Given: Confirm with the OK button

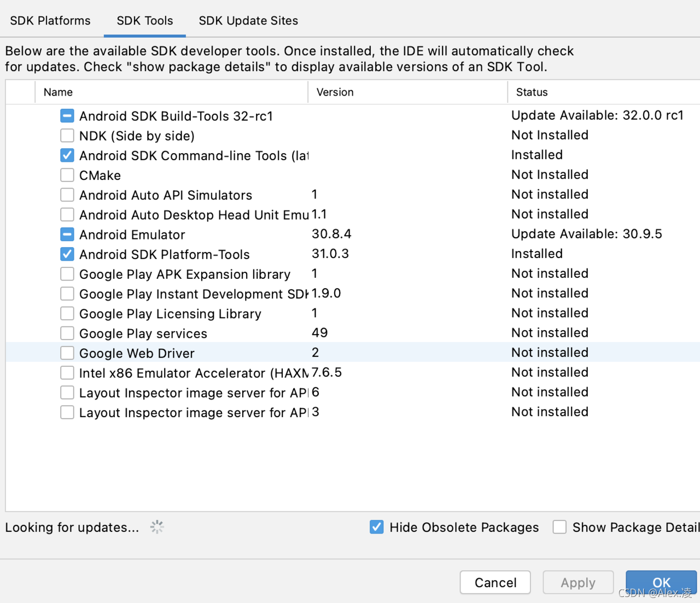Looking at the screenshot, I should [x=661, y=583].
